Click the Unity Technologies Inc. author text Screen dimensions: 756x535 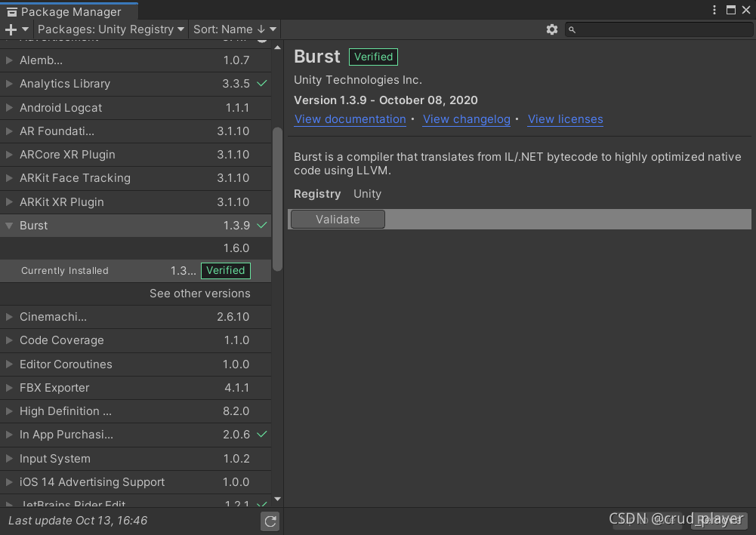pyautogui.click(x=358, y=80)
